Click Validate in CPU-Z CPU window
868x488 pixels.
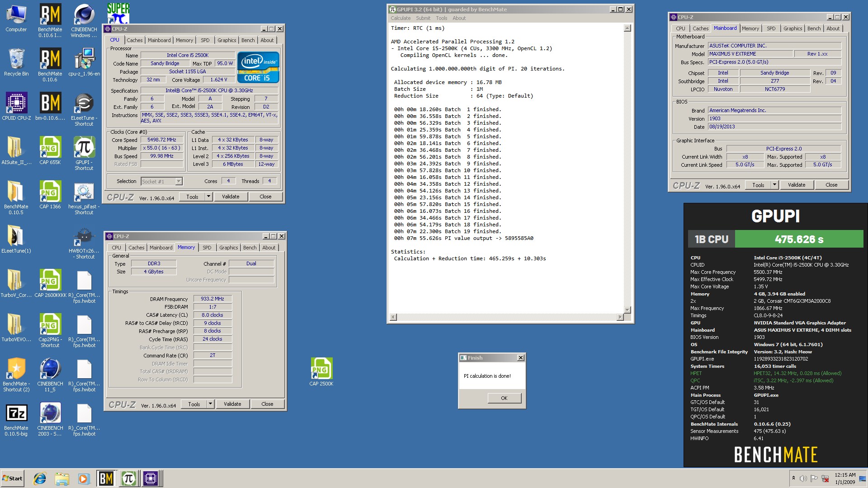pyautogui.click(x=231, y=197)
